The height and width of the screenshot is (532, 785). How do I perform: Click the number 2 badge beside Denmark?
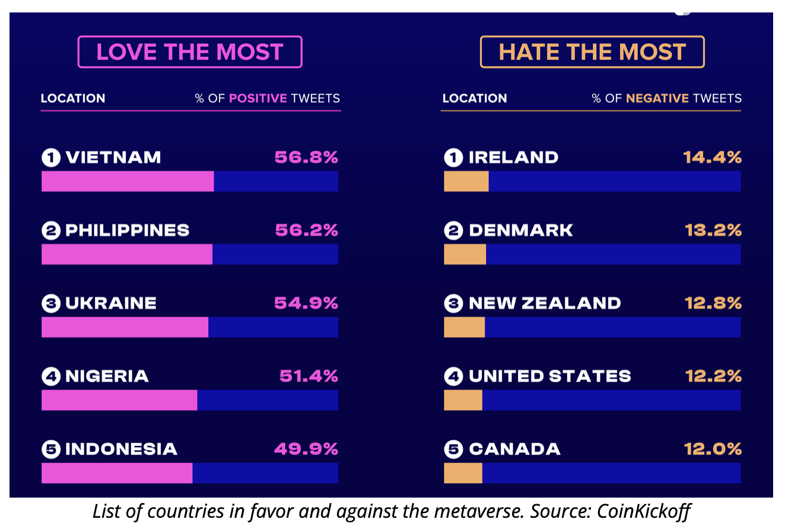click(453, 231)
